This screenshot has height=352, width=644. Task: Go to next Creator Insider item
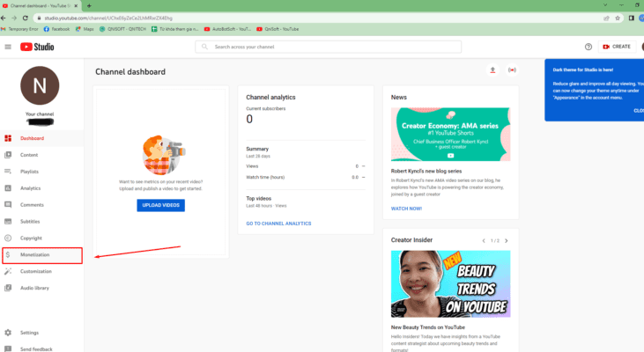(506, 241)
